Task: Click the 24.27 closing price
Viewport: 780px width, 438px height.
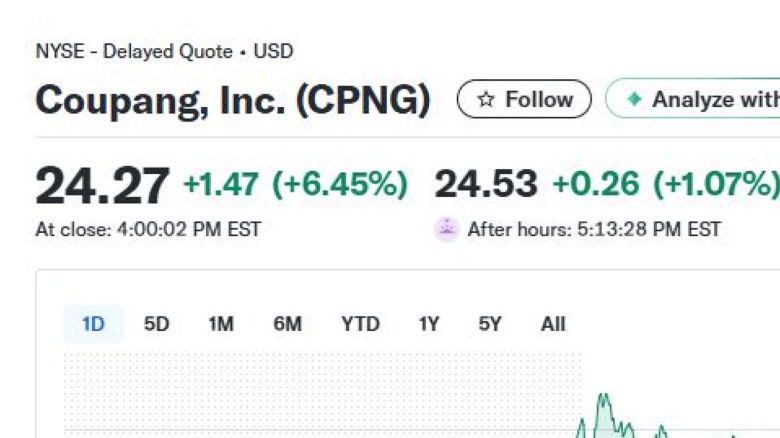Action: click(102, 185)
